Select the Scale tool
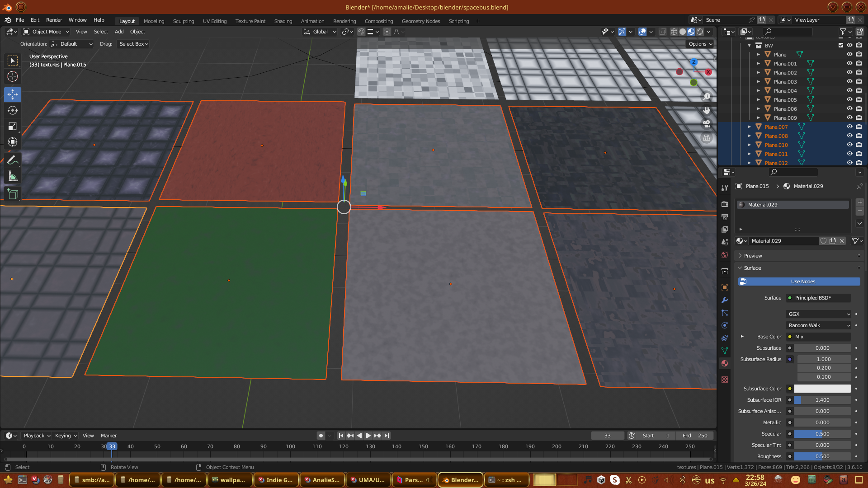868x488 pixels. [x=13, y=127]
